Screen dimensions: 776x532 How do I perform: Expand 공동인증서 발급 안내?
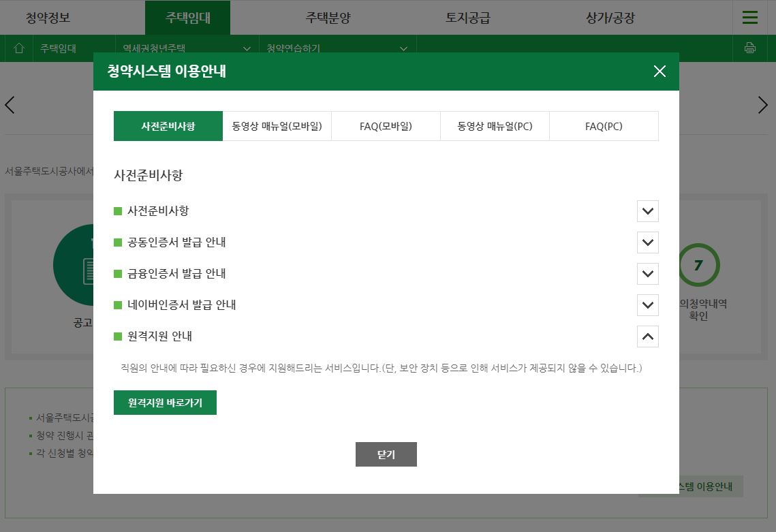[x=647, y=242]
